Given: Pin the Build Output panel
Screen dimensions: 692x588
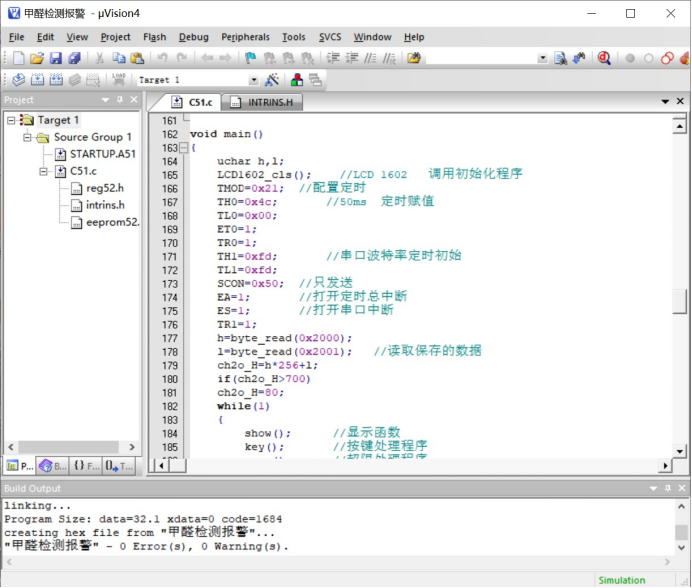Looking at the screenshot, I should 668,488.
